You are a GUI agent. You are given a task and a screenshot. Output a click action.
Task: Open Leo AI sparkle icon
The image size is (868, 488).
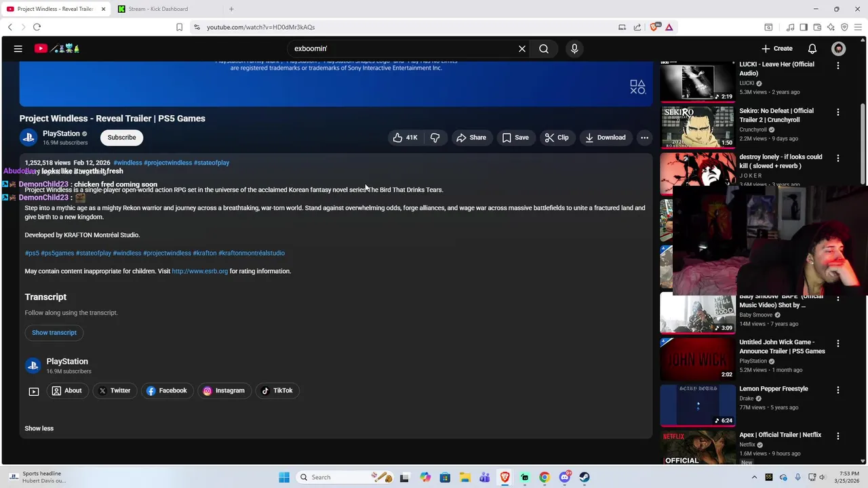[831, 27]
